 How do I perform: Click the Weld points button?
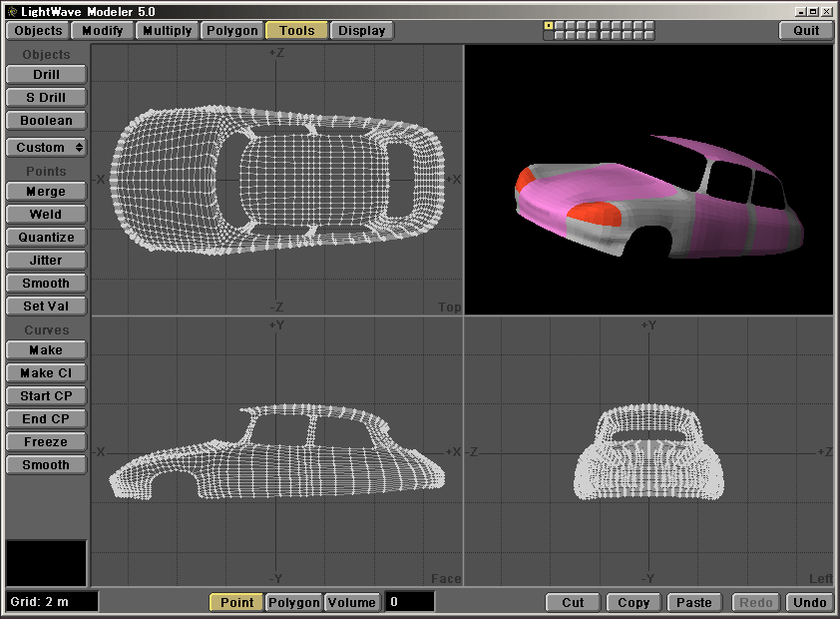(46, 215)
